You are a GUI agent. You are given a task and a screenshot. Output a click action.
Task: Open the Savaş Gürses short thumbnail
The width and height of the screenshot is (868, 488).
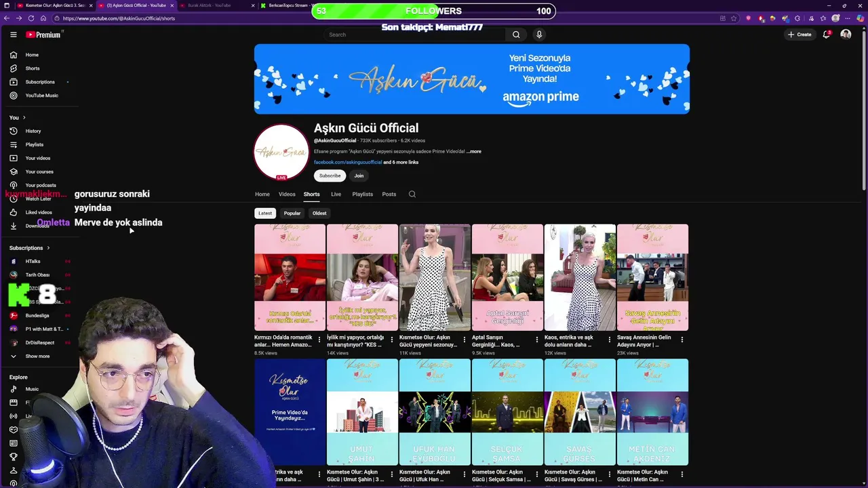coord(580,412)
